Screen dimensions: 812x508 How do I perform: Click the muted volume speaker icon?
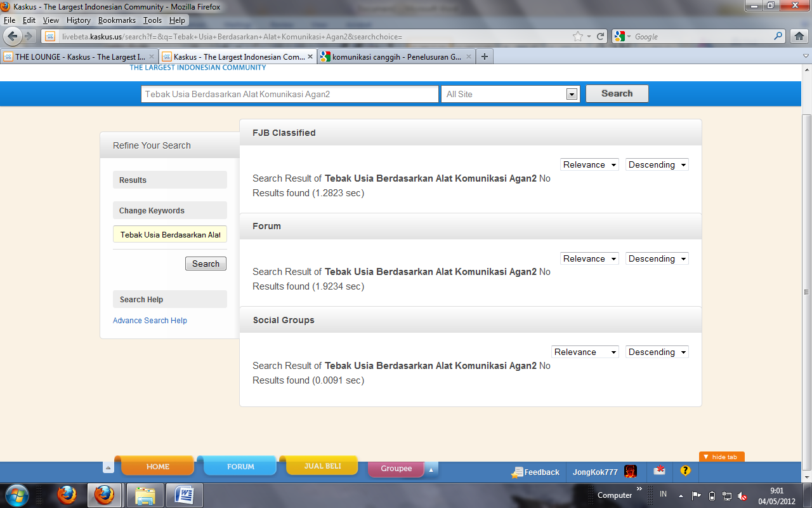742,495
